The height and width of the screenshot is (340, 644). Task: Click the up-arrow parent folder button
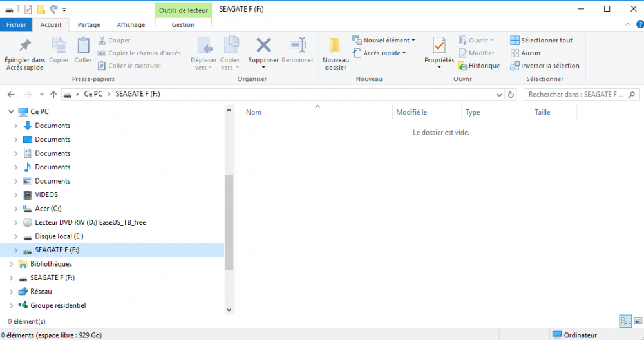click(53, 94)
